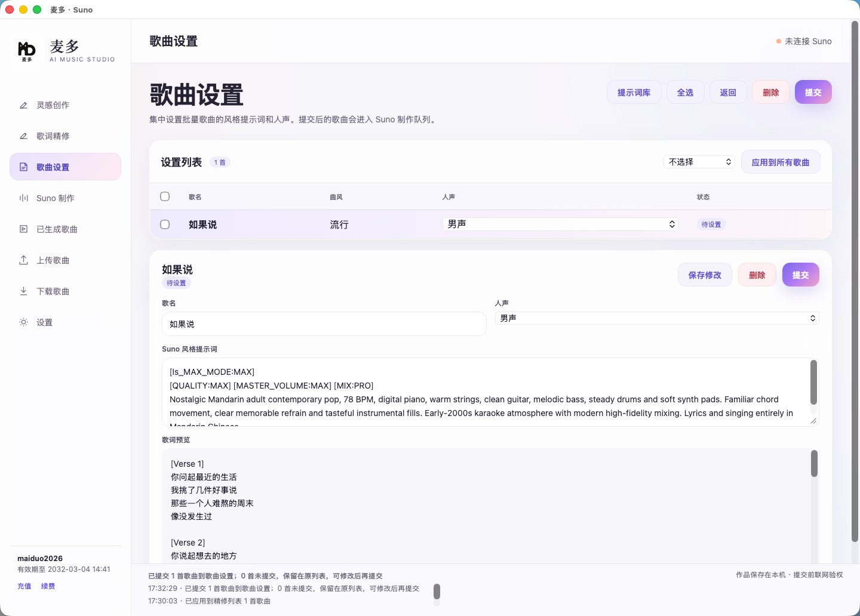860x616 pixels.
Task: Click the log panel scrollbar thumb
Action: point(437,592)
